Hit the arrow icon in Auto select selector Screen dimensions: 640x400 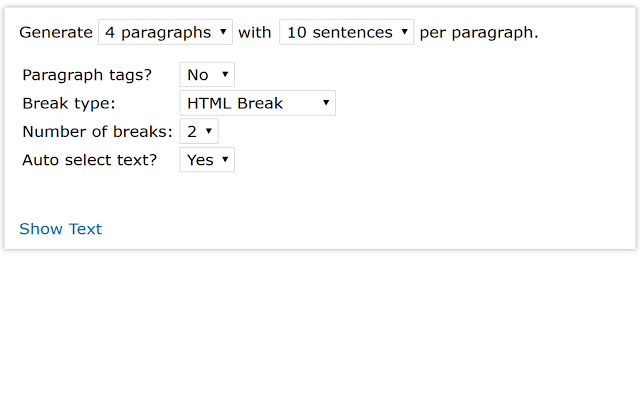click(225, 159)
